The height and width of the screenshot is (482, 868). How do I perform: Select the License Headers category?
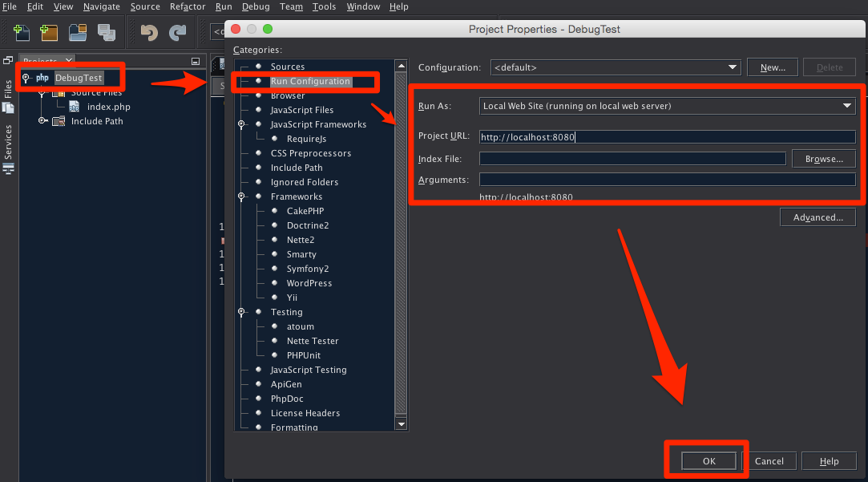tap(305, 413)
